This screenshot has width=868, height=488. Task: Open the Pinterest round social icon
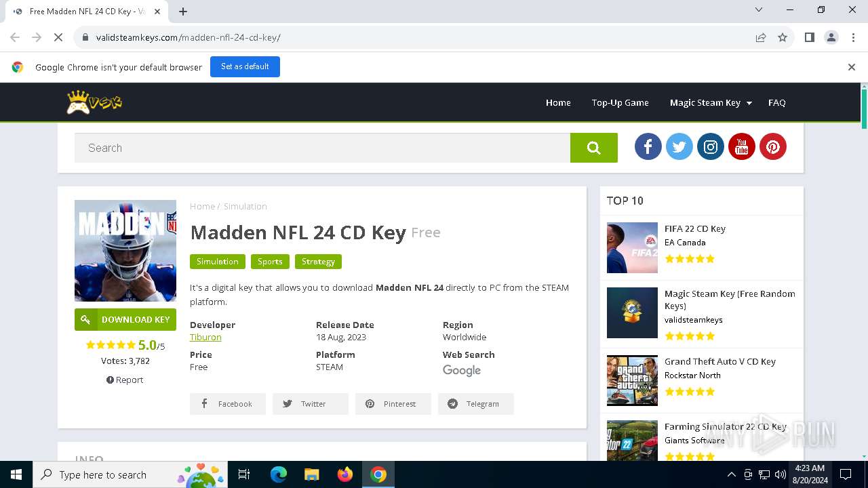[x=773, y=147]
